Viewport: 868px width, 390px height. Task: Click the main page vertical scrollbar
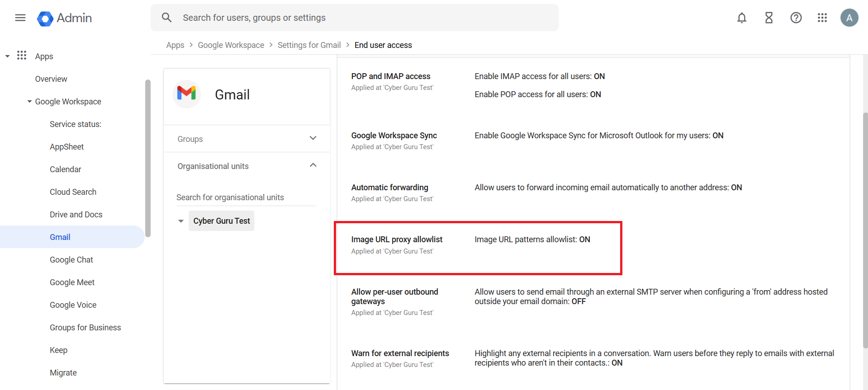tap(865, 230)
